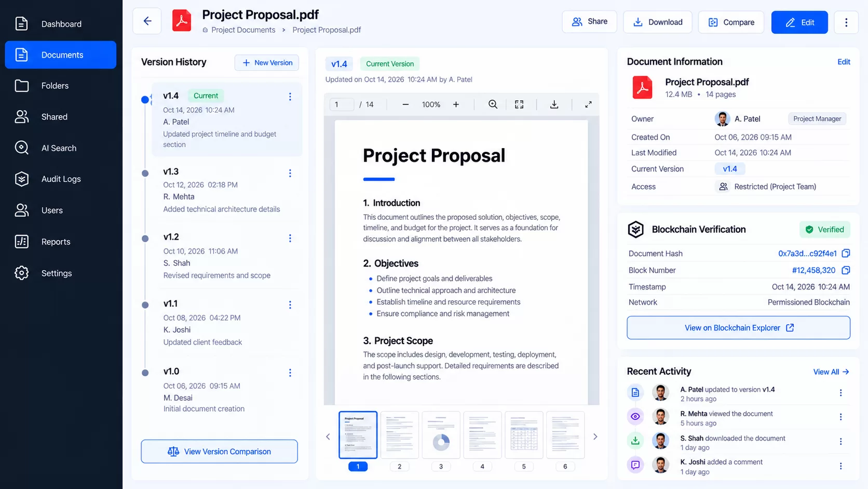Show previous page thumbnails with left chevron

coord(328,437)
